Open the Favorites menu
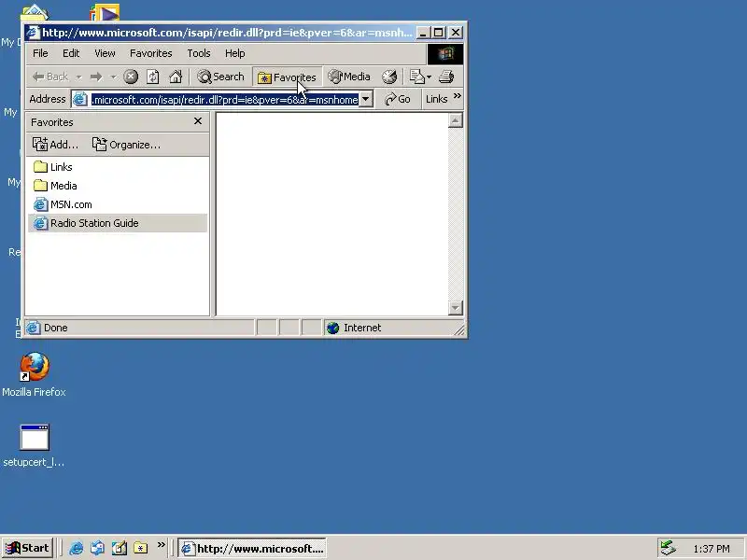Screen dimensions: 747x560 tap(151, 53)
